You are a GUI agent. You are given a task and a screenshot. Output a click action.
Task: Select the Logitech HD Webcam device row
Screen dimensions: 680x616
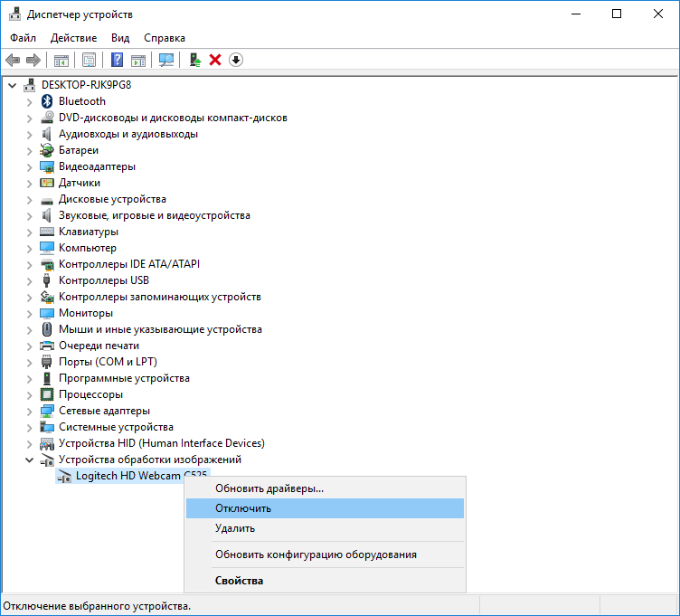(x=133, y=476)
